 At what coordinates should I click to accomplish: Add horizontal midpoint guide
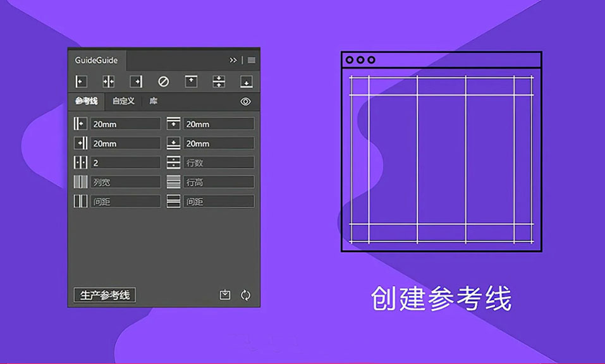click(x=219, y=82)
